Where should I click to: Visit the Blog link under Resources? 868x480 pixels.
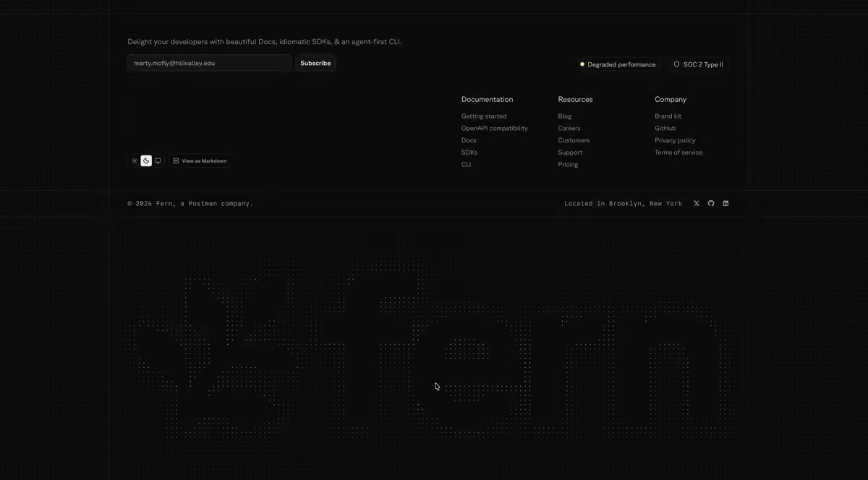pyautogui.click(x=565, y=116)
